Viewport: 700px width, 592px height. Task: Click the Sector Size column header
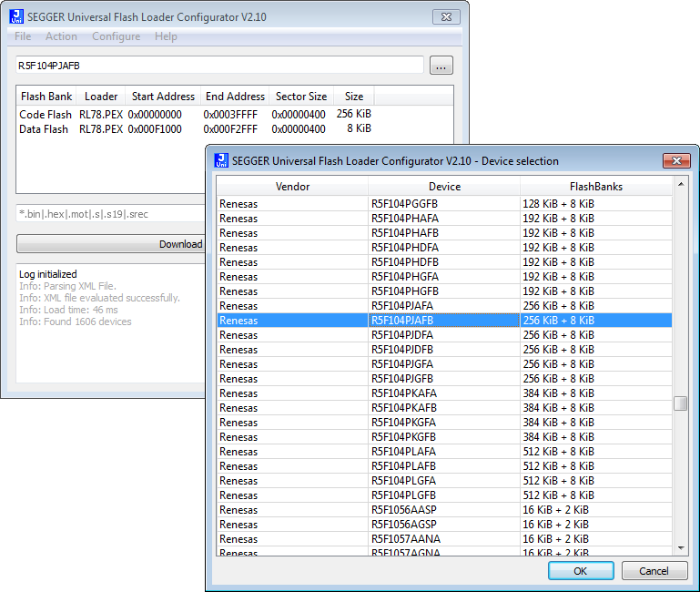(x=301, y=96)
